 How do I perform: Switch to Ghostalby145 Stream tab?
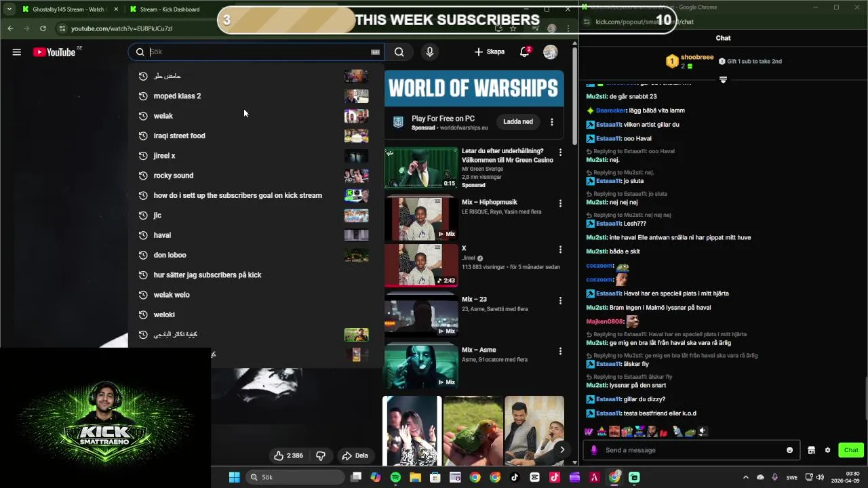click(x=68, y=9)
